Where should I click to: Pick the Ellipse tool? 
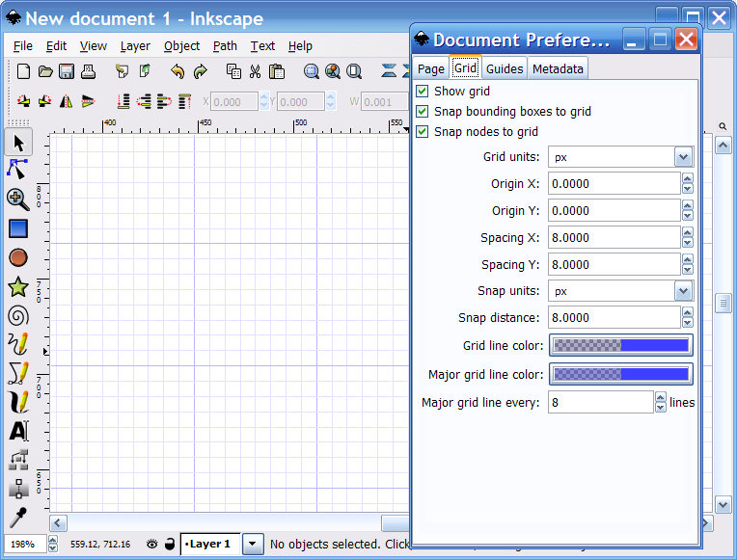point(17,257)
